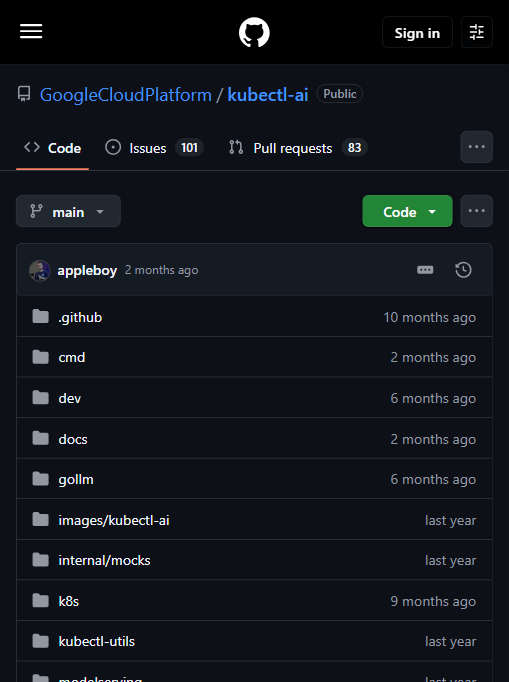This screenshot has height=682, width=509.
Task: Expand the latest commit message details
Action: click(425, 270)
